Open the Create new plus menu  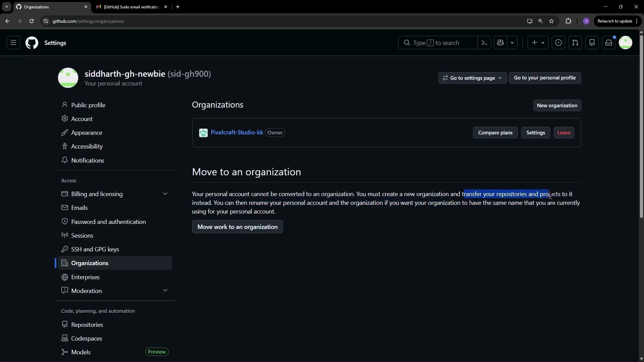coord(538,43)
